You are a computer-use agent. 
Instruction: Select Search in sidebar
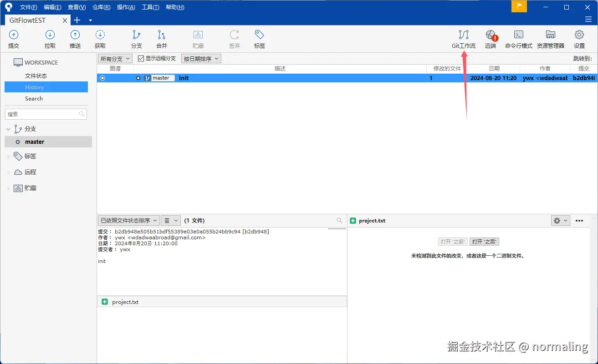tap(34, 98)
